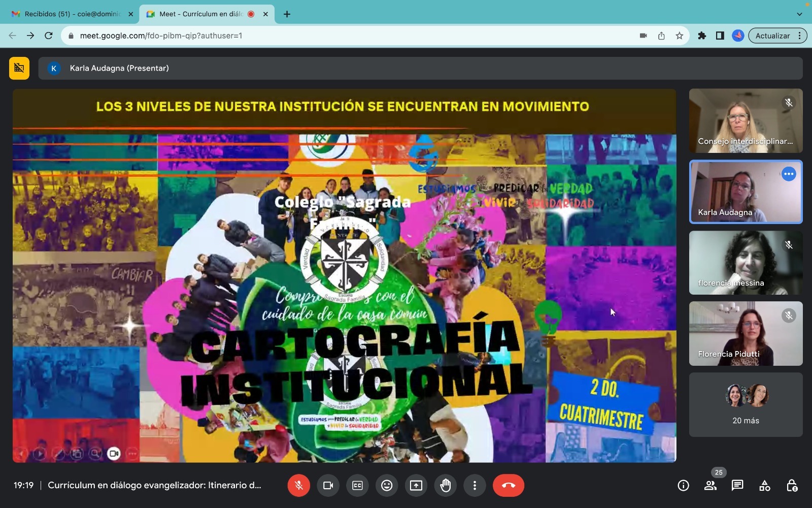Close the Gmail Recibidos tab
The height and width of the screenshot is (508, 812).
point(130,14)
